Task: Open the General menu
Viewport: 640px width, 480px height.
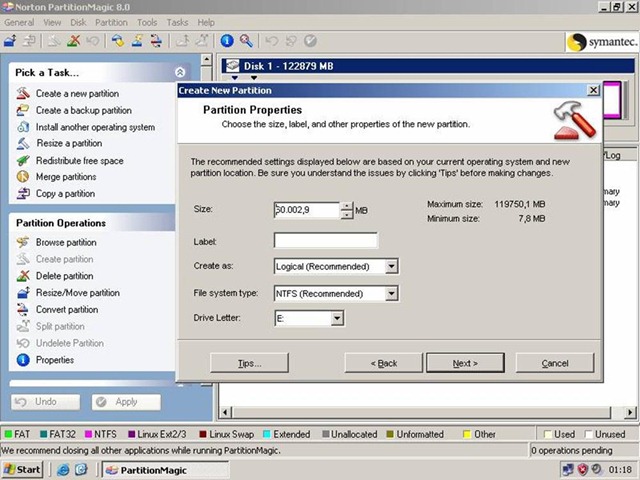Action: (19, 22)
